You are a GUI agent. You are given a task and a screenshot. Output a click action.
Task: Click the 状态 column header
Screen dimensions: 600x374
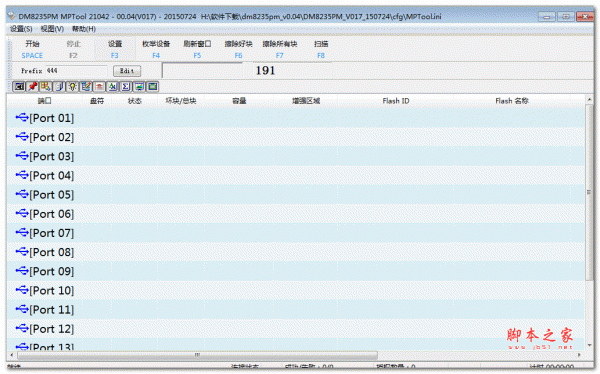135,101
